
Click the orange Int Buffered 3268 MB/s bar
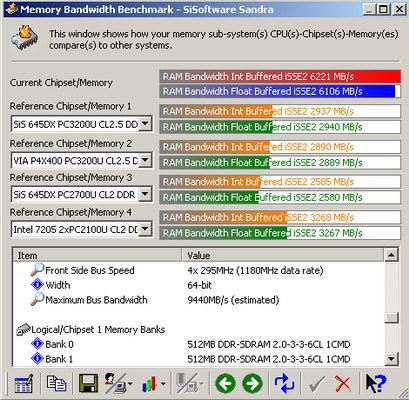coord(280,217)
